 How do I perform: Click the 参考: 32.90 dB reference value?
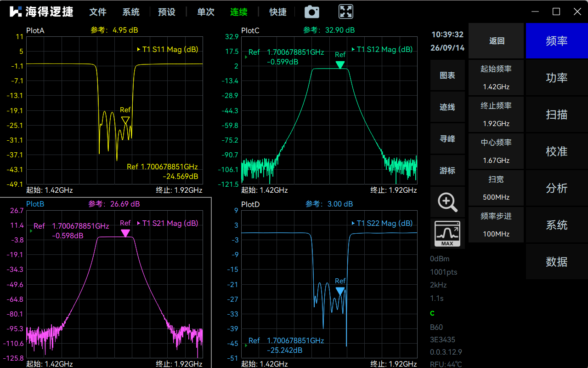coord(329,30)
